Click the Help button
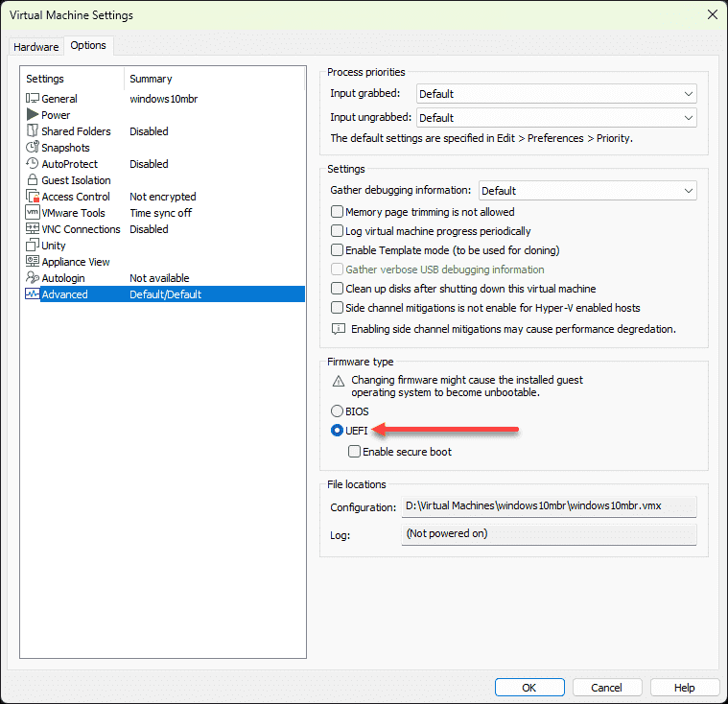 click(685, 688)
